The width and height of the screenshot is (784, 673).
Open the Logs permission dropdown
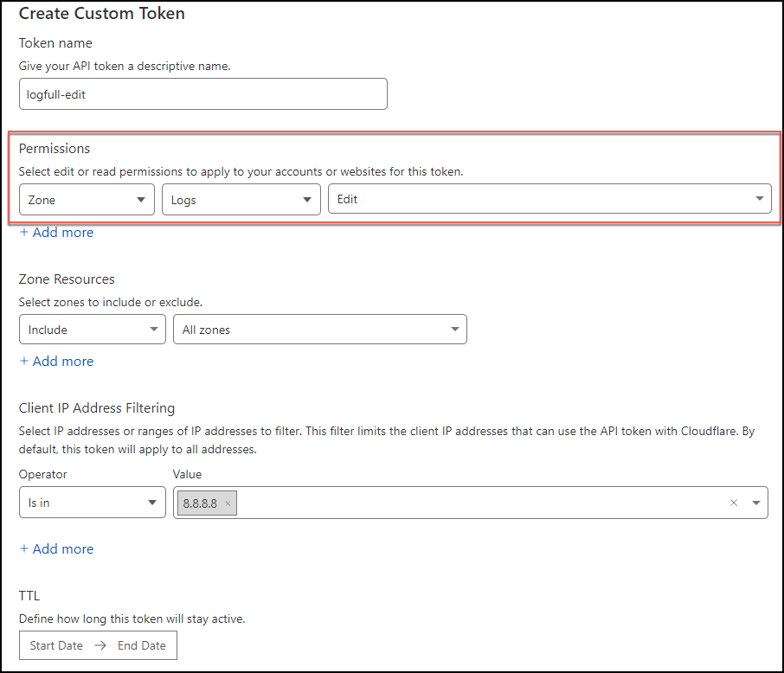[x=241, y=200]
